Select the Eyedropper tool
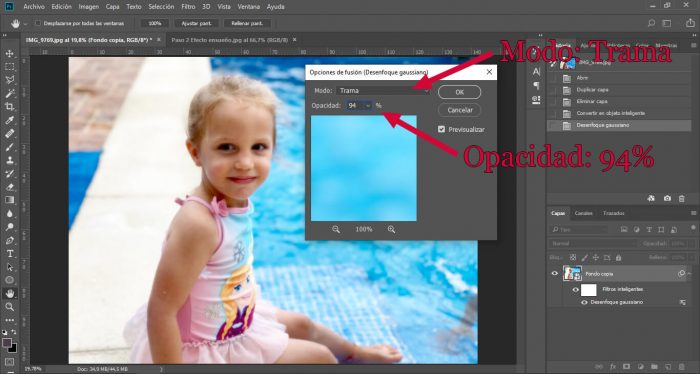This screenshot has width=700, height=374. click(x=9, y=120)
